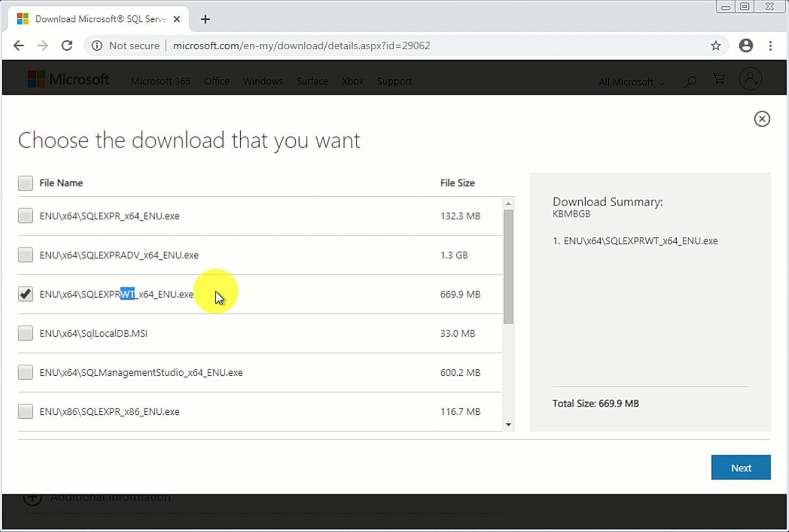The image size is (789, 532).
Task: Close the Download Microsoft SQL Server tab
Action: 177,19
